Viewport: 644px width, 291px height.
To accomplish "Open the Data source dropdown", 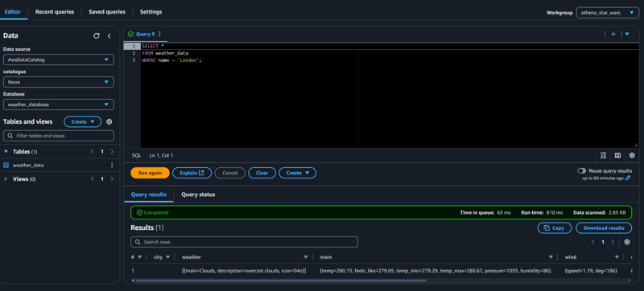I will click(58, 59).
